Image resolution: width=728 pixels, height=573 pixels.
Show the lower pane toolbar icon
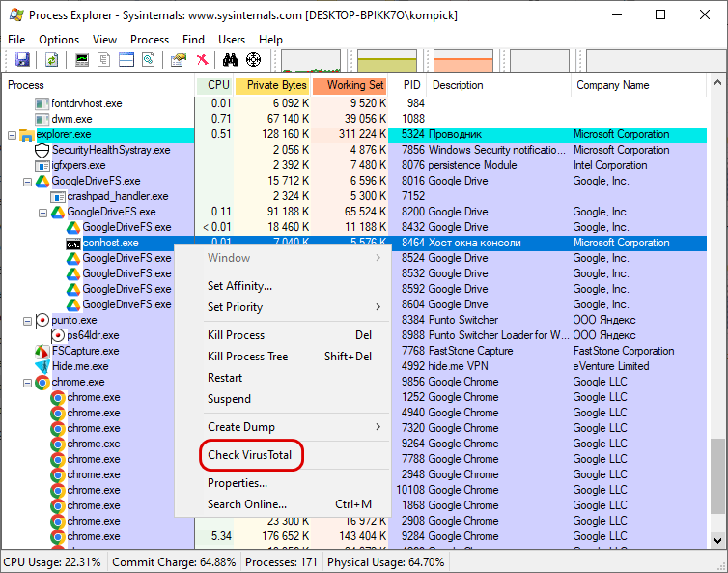tap(126, 60)
